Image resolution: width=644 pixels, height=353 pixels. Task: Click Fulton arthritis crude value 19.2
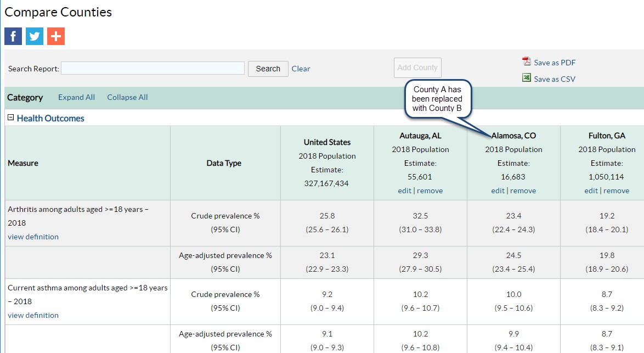pyautogui.click(x=607, y=216)
